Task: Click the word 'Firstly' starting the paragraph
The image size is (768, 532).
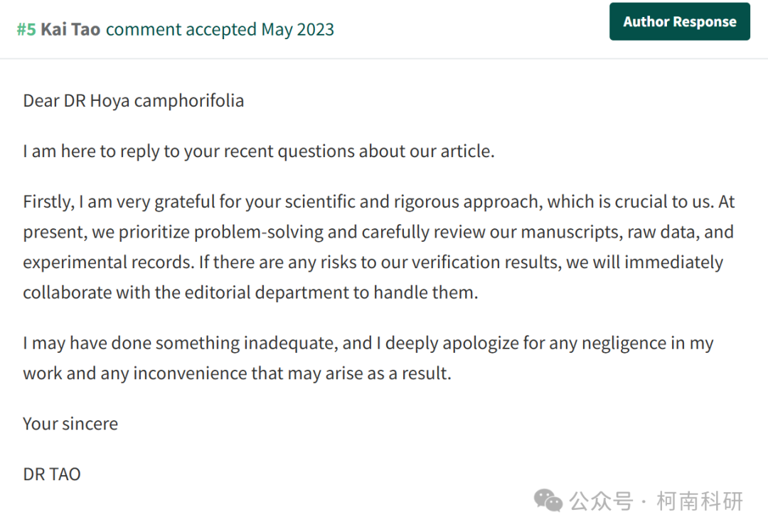Action: [x=48, y=202]
